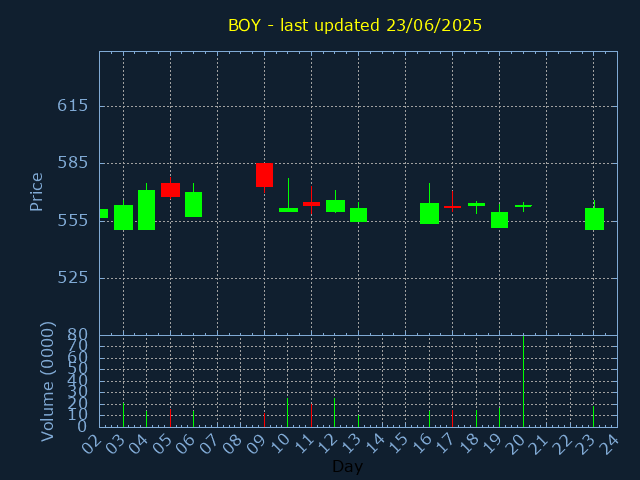This screenshot has width=640, height=480.
Task: Click the day 24 x-axis label
Action: point(609,444)
